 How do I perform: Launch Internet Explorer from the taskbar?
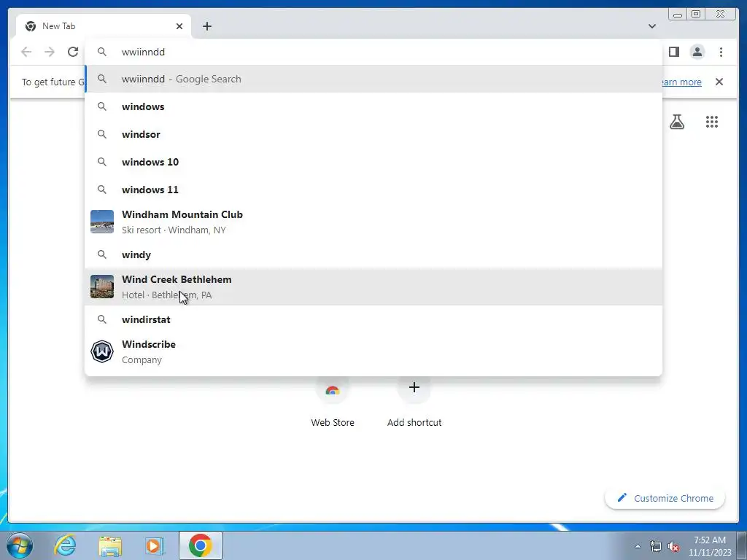tap(65, 545)
